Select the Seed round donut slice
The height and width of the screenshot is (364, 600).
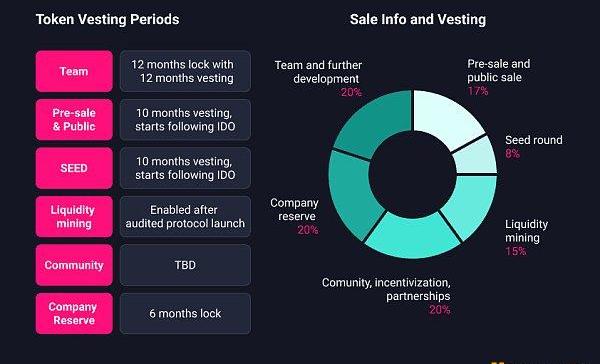click(x=474, y=157)
